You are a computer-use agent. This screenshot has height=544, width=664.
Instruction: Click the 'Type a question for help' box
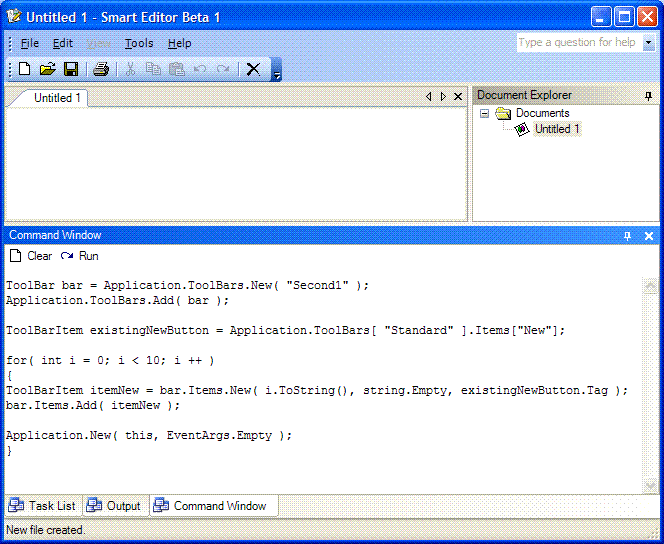coord(579,42)
